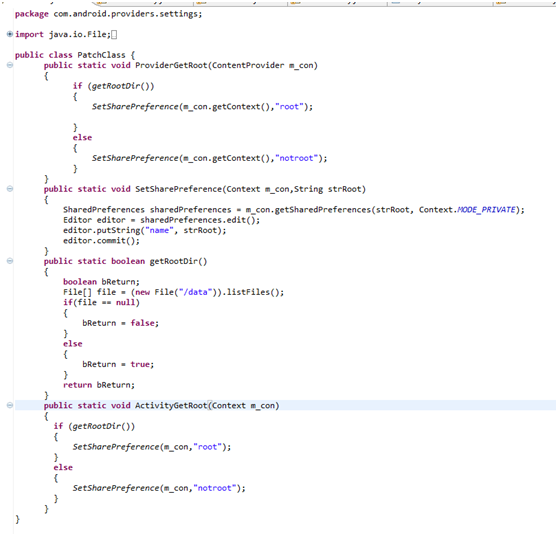This screenshot has height=536, width=558.
Task: Click 'Editor editor = sharedPreferences.edit();' line
Action: click(162, 220)
